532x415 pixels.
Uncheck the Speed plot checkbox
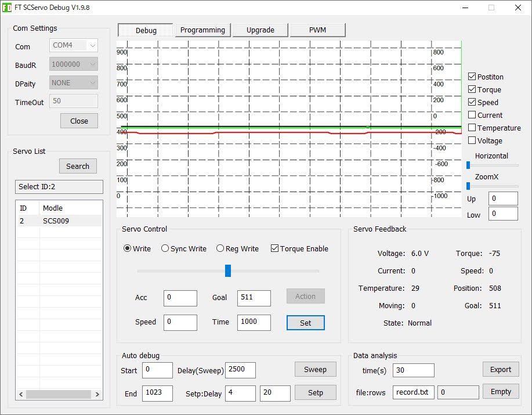pos(472,102)
